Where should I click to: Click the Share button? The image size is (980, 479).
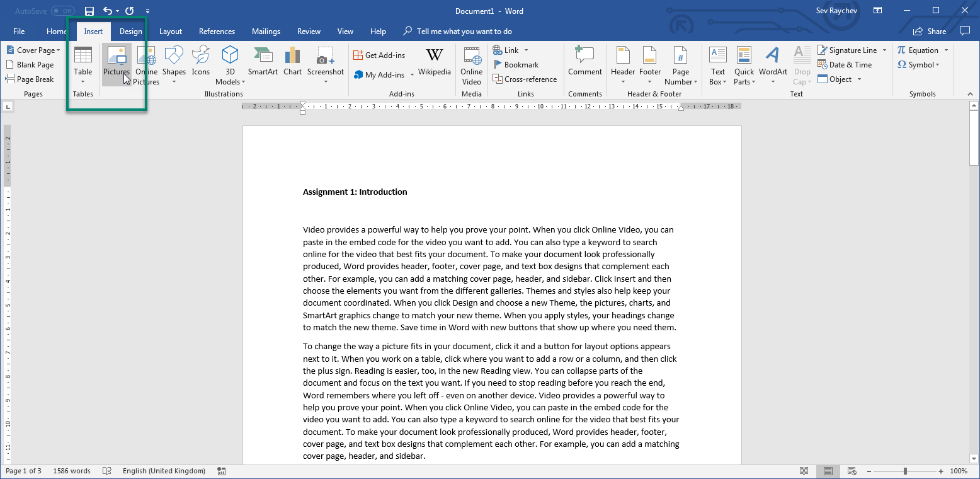pos(930,31)
